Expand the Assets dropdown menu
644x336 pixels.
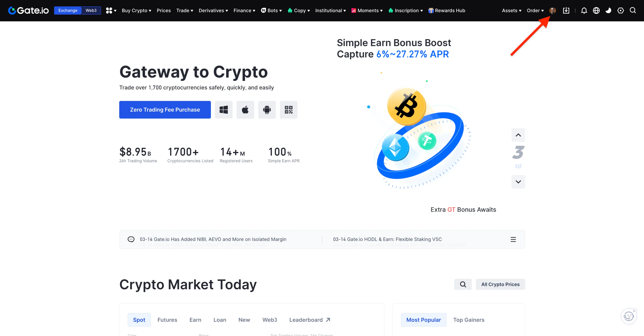[510, 10]
